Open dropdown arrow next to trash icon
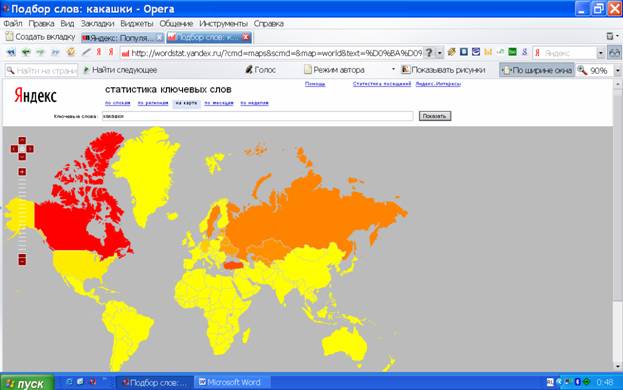Viewport: 623px width, 390px height. (617, 36)
